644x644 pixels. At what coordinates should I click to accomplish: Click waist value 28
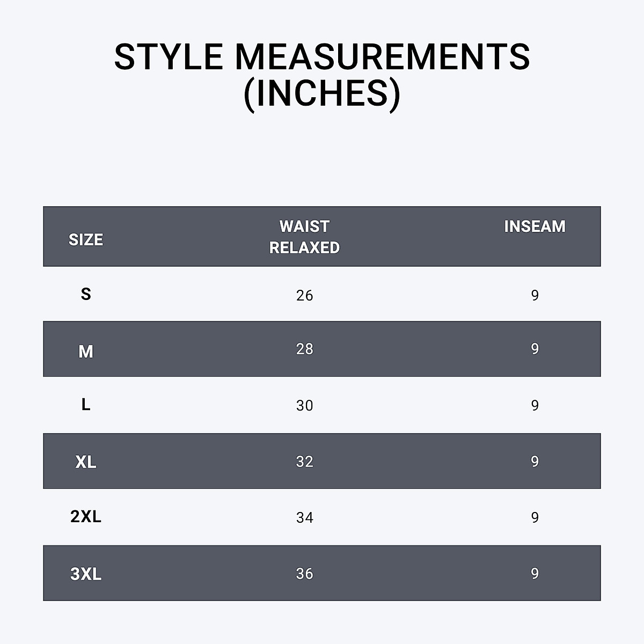[x=304, y=349]
